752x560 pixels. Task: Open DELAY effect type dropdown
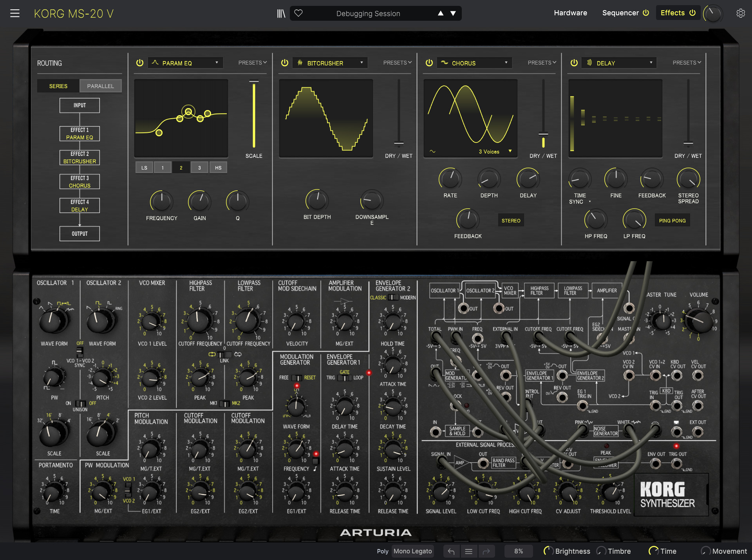pos(620,63)
